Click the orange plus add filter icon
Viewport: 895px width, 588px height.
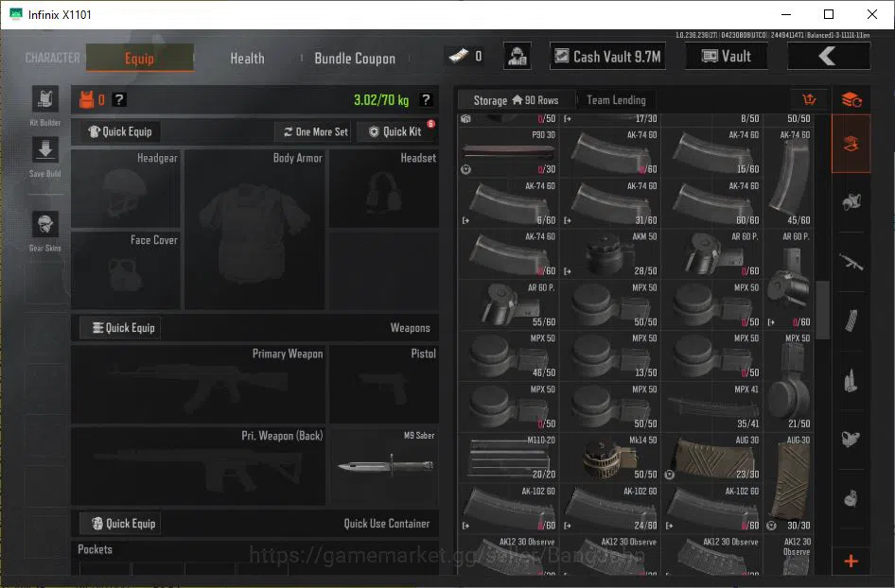click(x=851, y=562)
